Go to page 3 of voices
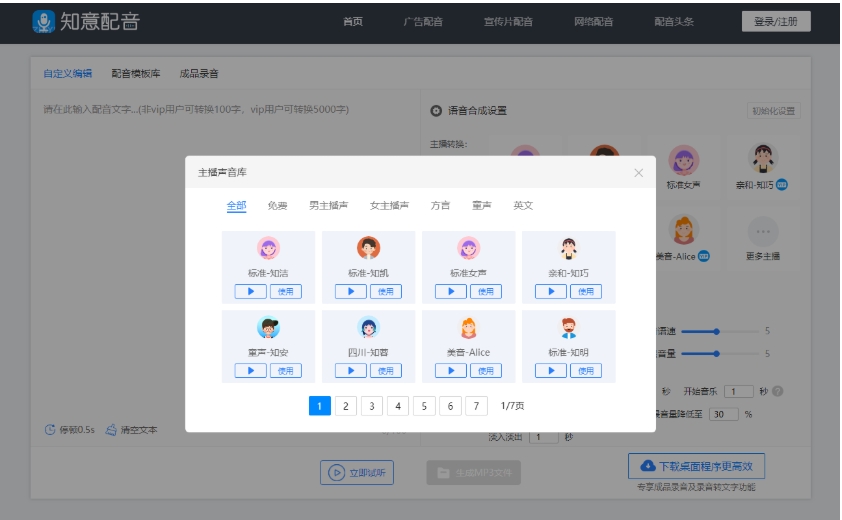The width and height of the screenshot is (842, 520). [x=372, y=406]
